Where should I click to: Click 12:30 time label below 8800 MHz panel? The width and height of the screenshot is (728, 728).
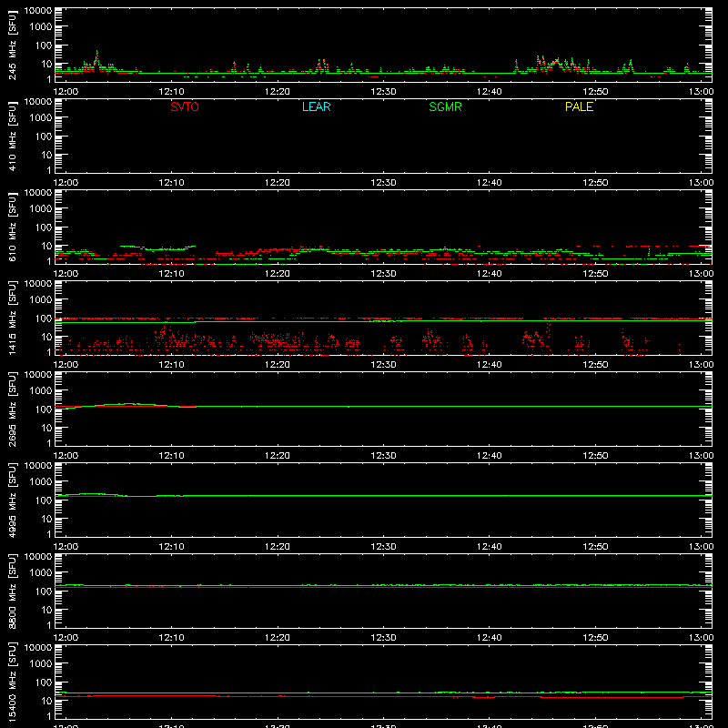click(383, 638)
